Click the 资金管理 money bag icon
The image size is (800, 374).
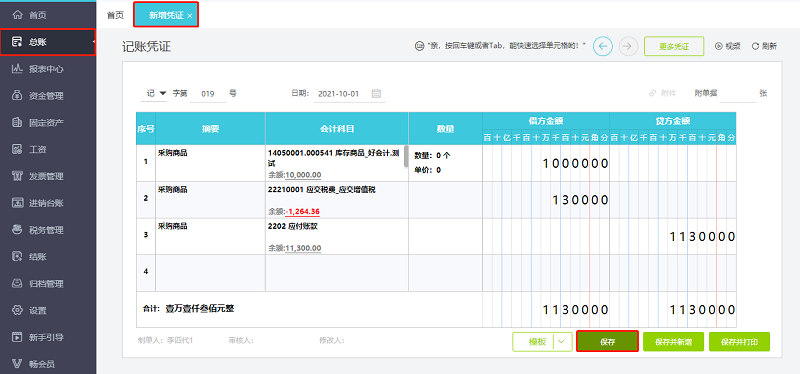click(17, 95)
